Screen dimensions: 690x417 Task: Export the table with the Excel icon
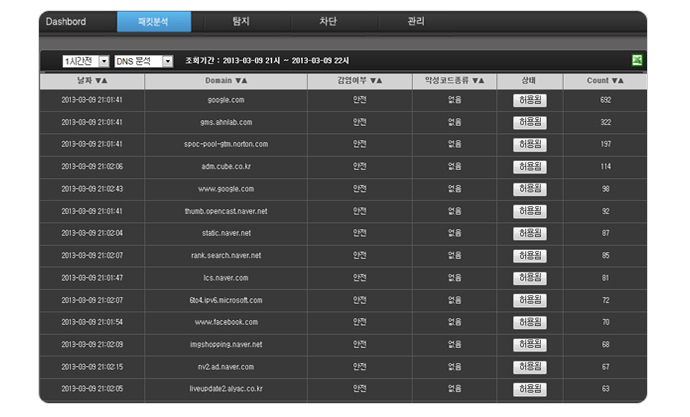pos(637,60)
